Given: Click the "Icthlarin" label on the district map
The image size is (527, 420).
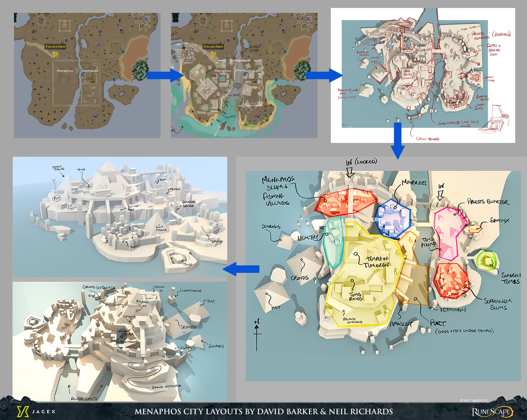Looking at the screenshot, I should tap(453, 310).
